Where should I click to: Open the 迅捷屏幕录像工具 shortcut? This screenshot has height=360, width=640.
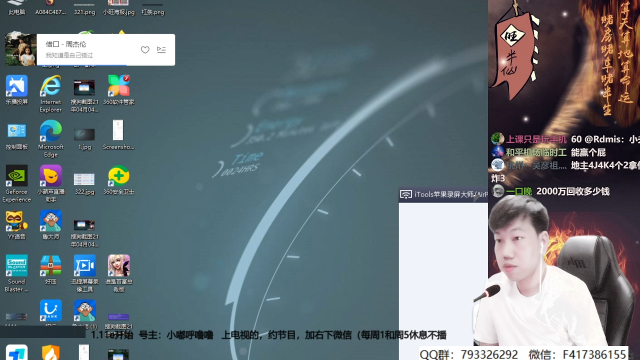click(x=84, y=273)
